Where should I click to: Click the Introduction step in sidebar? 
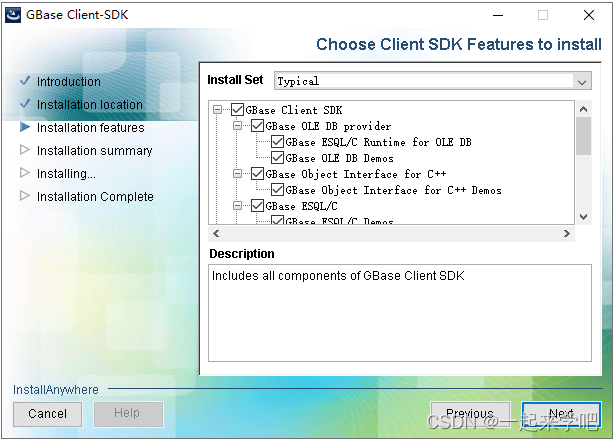tap(69, 81)
